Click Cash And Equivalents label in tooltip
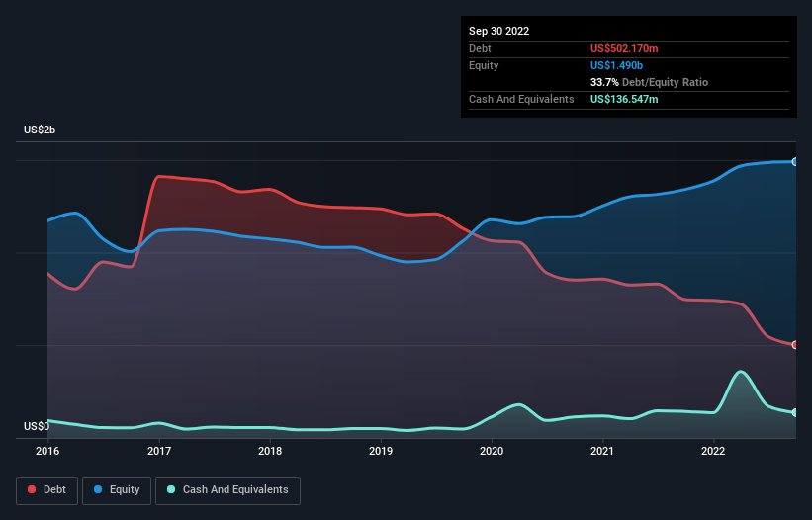 click(521, 99)
